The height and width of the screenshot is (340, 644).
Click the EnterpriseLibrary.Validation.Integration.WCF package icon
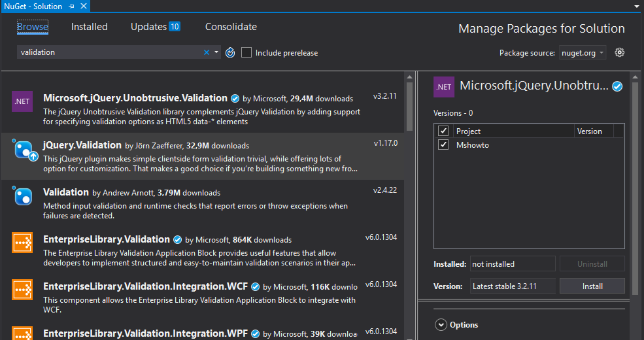pyautogui.click(x=22, y=290)
